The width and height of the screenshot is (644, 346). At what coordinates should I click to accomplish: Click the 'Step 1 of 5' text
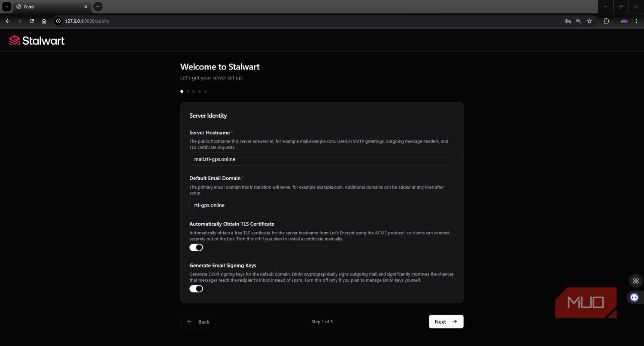coord(322,322)
